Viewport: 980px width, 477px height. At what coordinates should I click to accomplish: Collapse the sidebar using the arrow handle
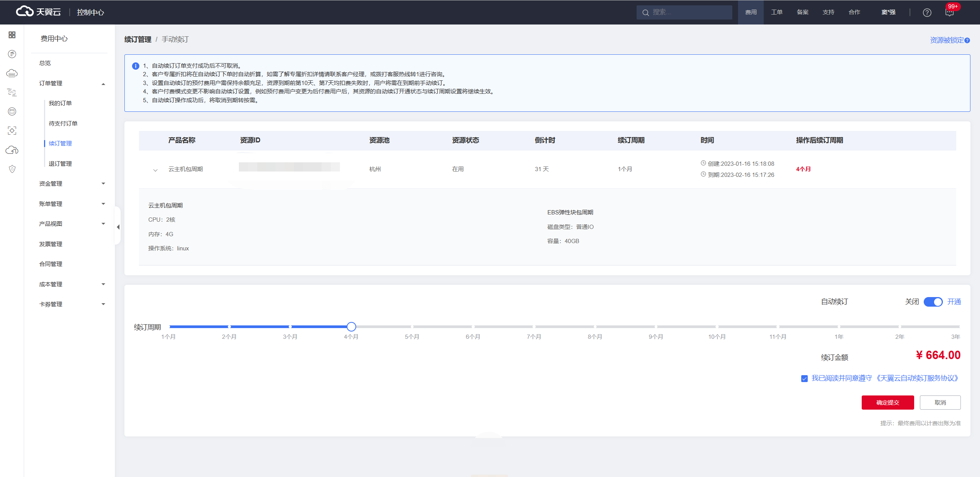pyautogui.click(x=118, y=227)
